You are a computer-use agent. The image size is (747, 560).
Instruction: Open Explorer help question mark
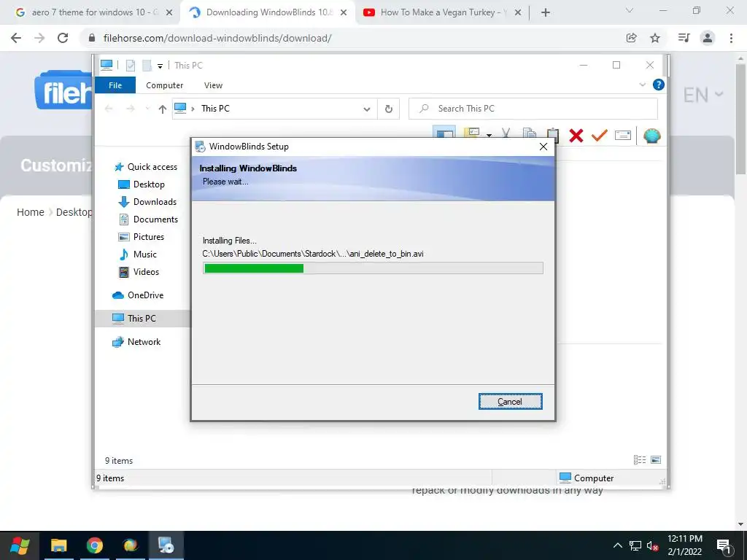click(x=659, y=85)
